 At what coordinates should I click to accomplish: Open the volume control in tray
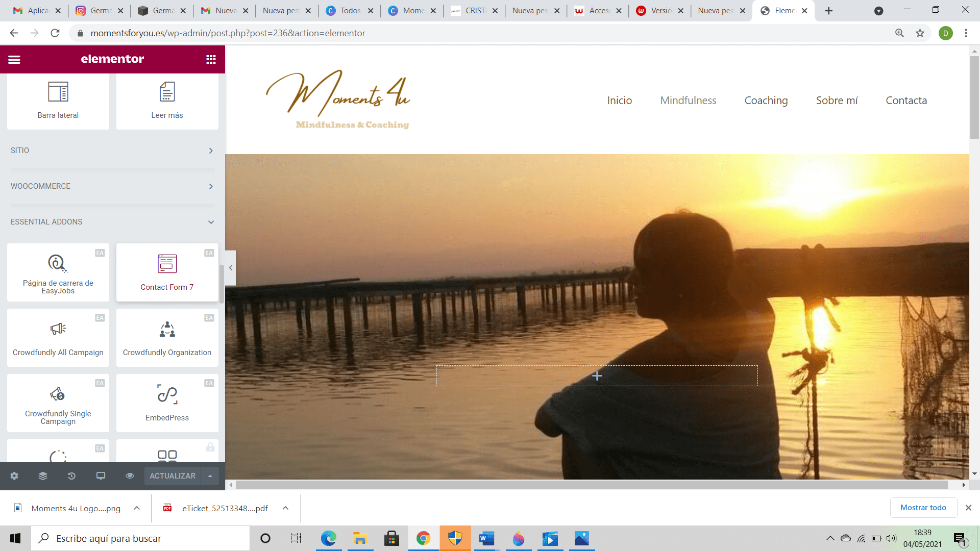point(891,538)
